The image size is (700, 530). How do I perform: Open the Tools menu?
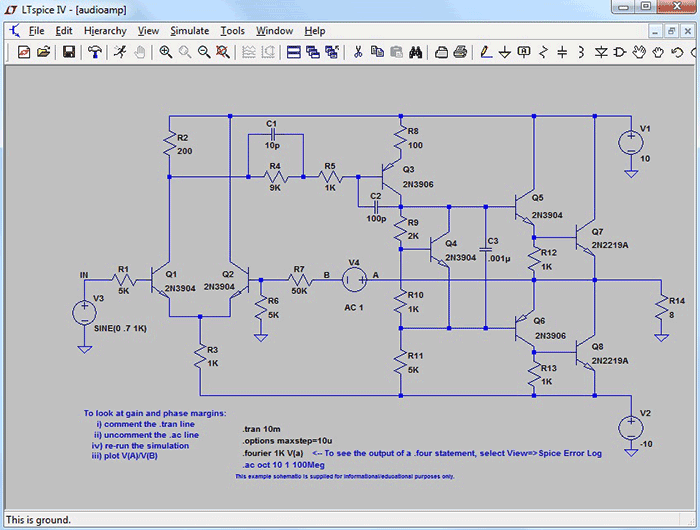click(233, 31)
